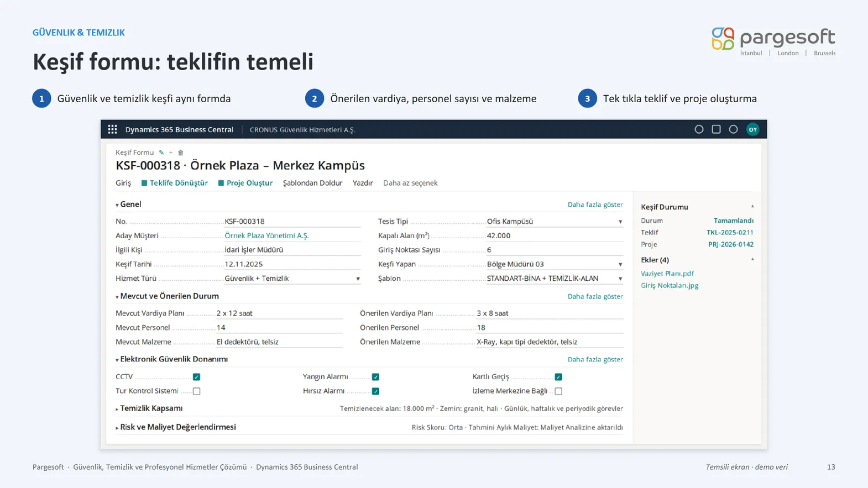The width and height of the screenshot is (868, 488).
Task: Open the app launcher grid icon
Action: coord(112,129)
